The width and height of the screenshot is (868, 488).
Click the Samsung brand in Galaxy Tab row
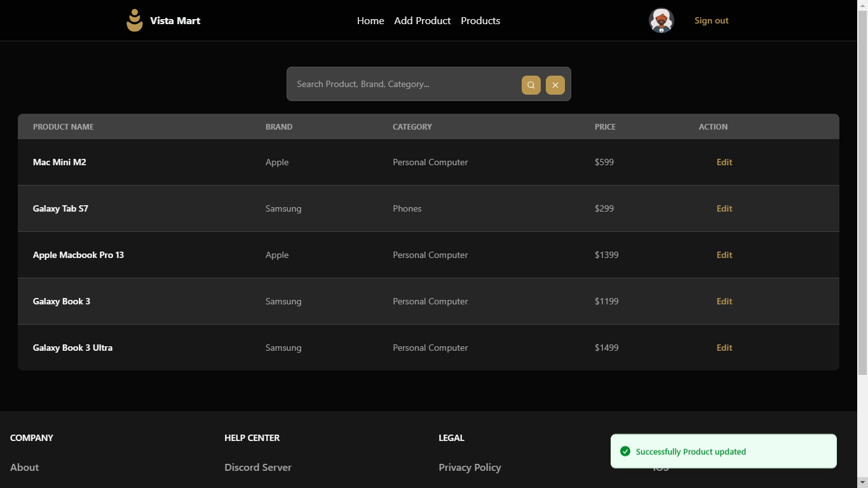click(x=283, y=208)
